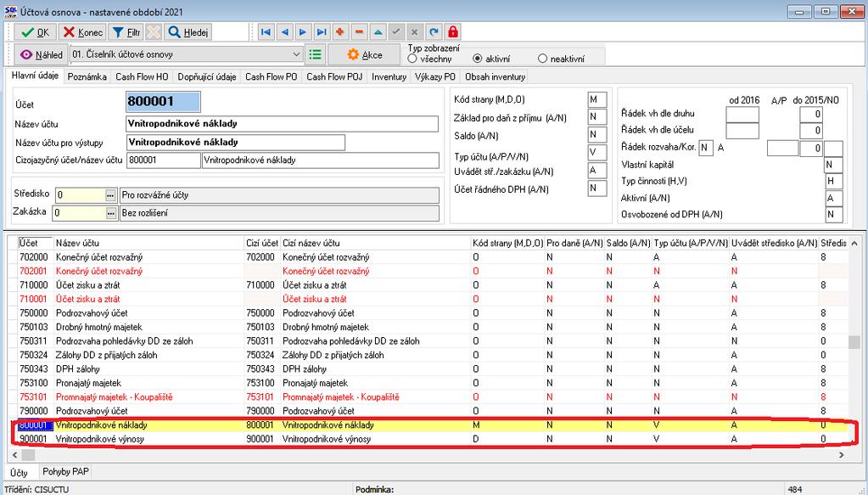Click the Hledej search button
This screenshot has width=868, height=495.
188,32
